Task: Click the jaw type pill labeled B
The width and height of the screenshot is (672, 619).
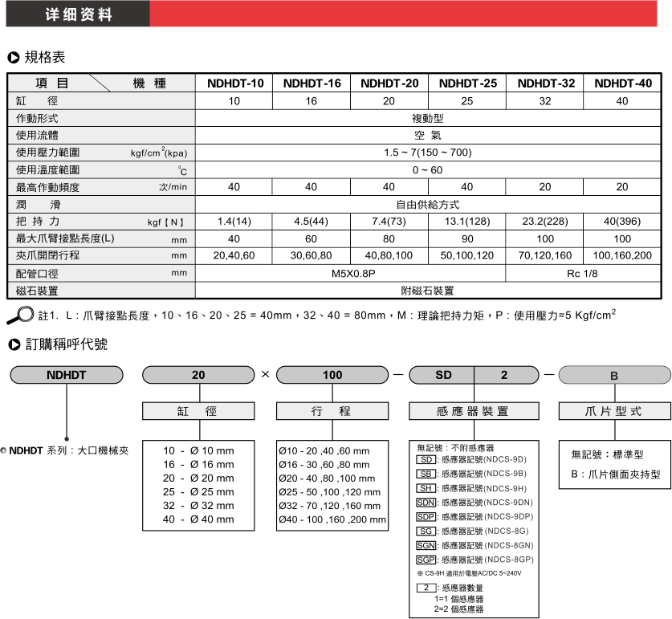Action: [x=613, y=375]
